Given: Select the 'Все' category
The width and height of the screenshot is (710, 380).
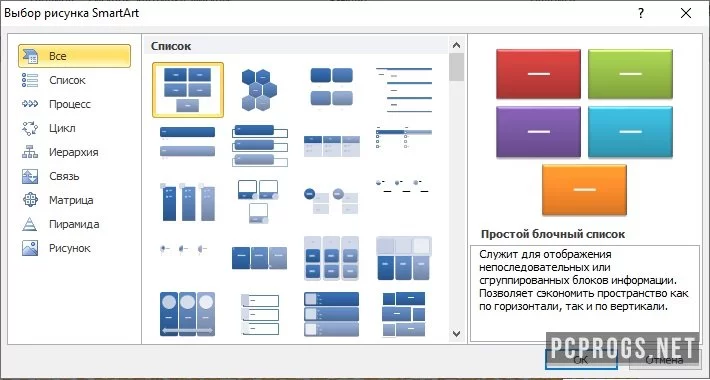Looking at the screenshot, I should pyautogui.click(x=74, y=56).
